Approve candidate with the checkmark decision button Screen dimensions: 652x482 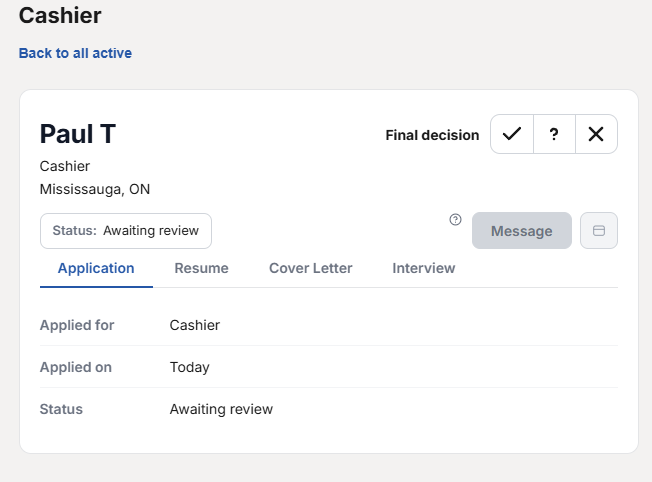point(512,134)
